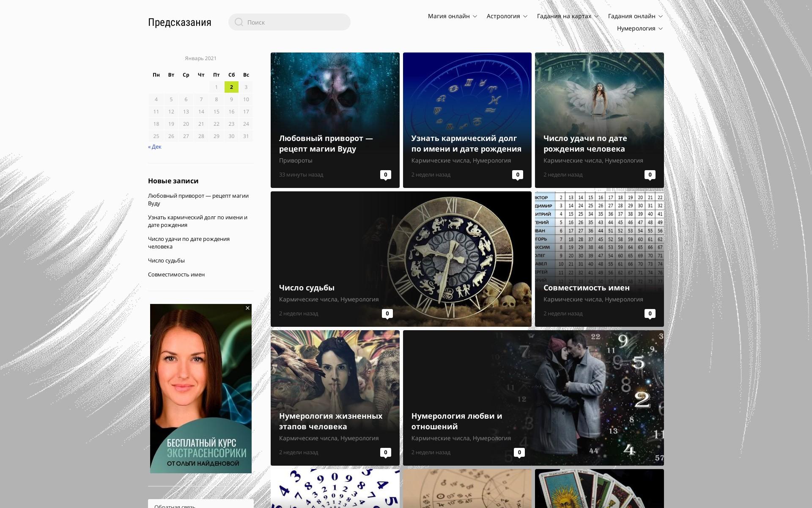The width and height of the screenshot is (812, 508).
Task: Close the sidebar ad banner
Action: pyautogui.click(x=247, y=308)
